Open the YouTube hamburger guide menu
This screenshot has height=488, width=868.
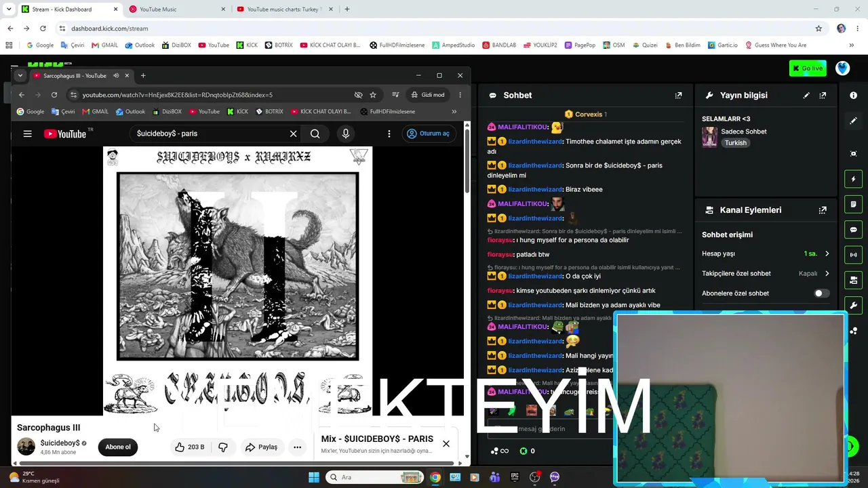[x=27, y=134]
